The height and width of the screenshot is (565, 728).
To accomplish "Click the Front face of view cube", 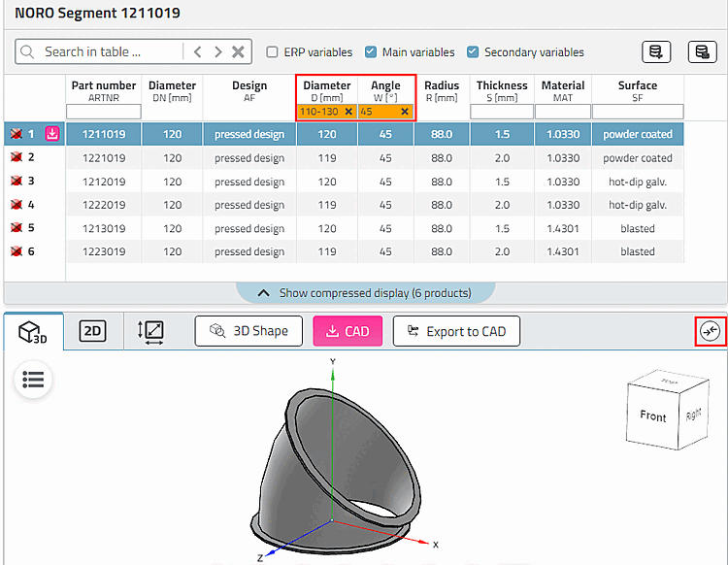I will tap(653, 415).
